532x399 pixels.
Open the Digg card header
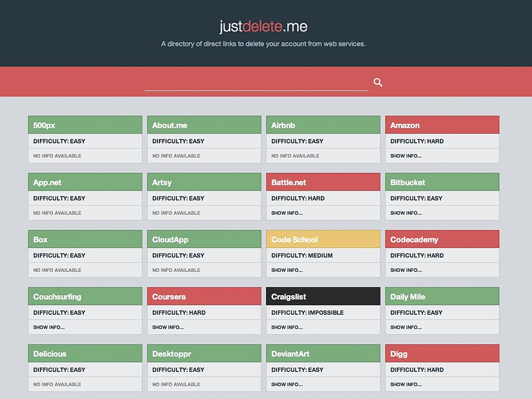pos(442,353)
